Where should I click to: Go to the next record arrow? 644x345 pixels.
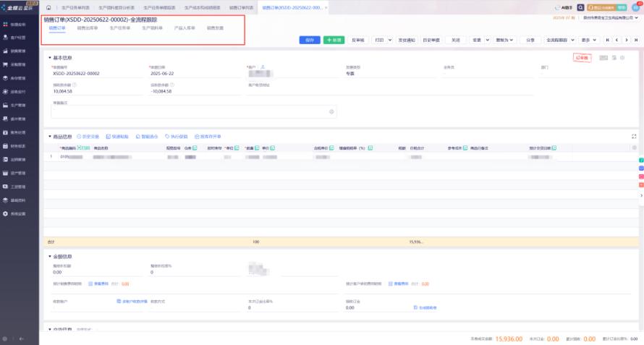[x=626, y=41]
